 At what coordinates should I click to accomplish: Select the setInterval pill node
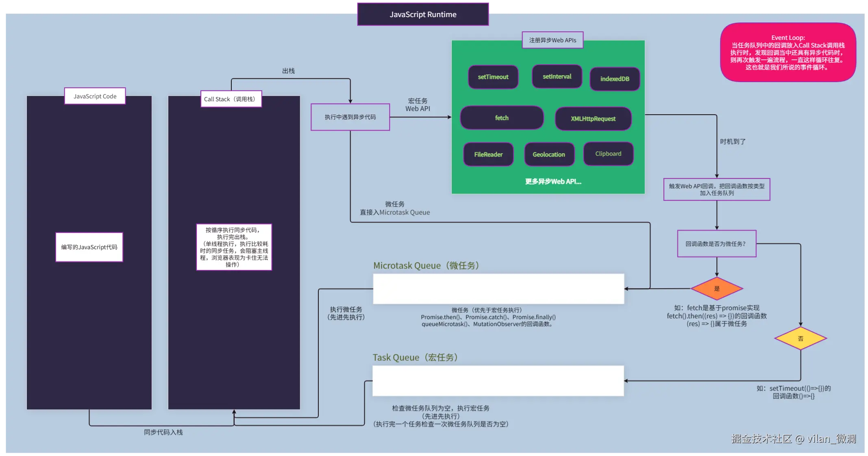click(557, 76)
